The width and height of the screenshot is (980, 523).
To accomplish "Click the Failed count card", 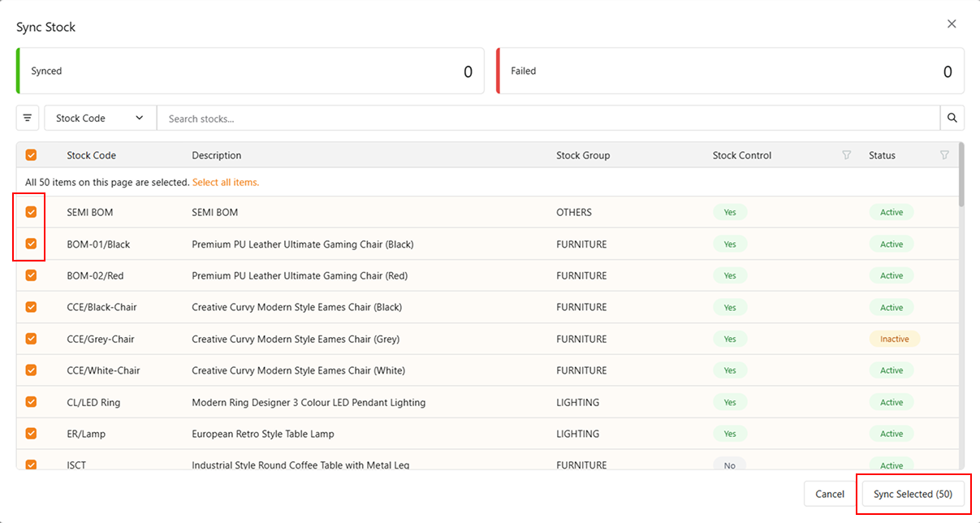I will [730, 71].
